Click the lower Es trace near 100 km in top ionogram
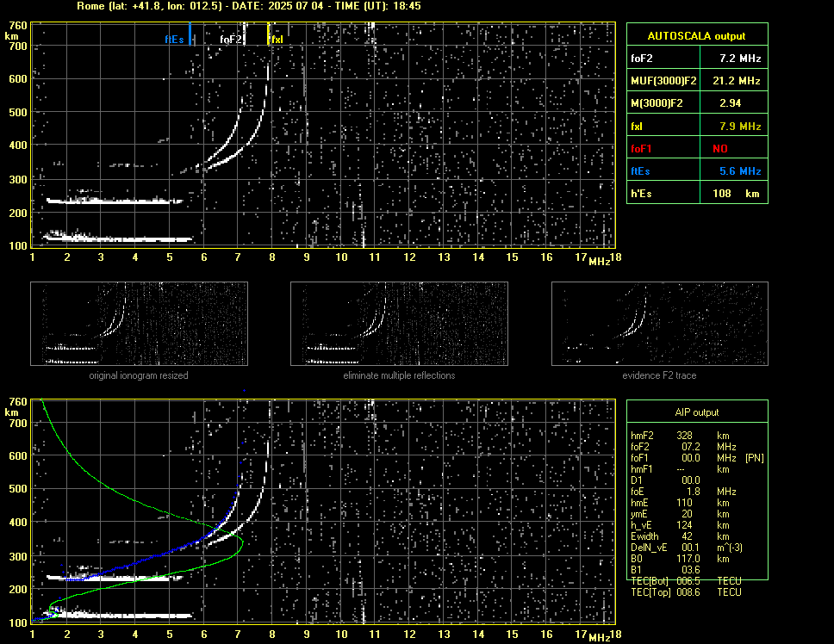Image resolution: width=834 pixels, height=644 pixels. [x=119, y=238]
